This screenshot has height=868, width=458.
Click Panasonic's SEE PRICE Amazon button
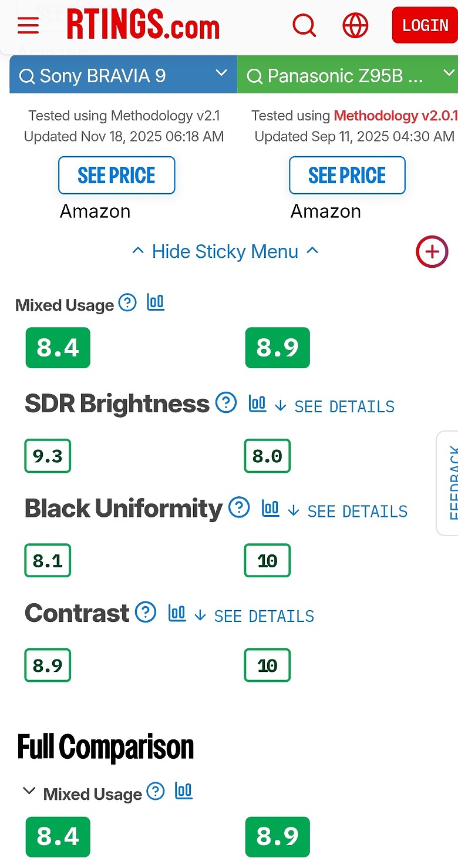(347, 175)
